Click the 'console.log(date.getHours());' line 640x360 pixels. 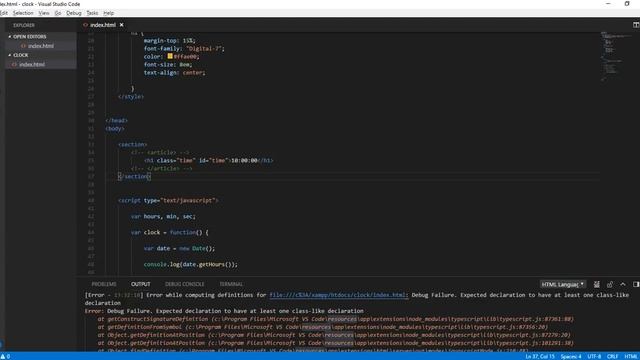point(191,264)
